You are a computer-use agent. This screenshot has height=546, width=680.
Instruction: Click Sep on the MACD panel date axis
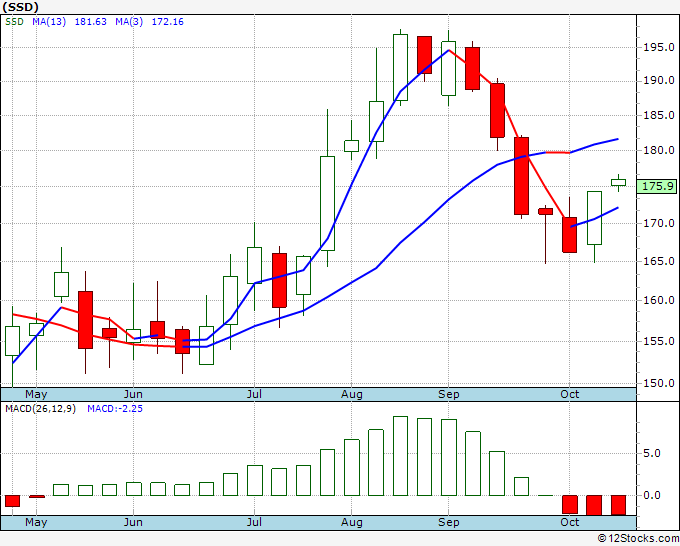click(448, 522)
